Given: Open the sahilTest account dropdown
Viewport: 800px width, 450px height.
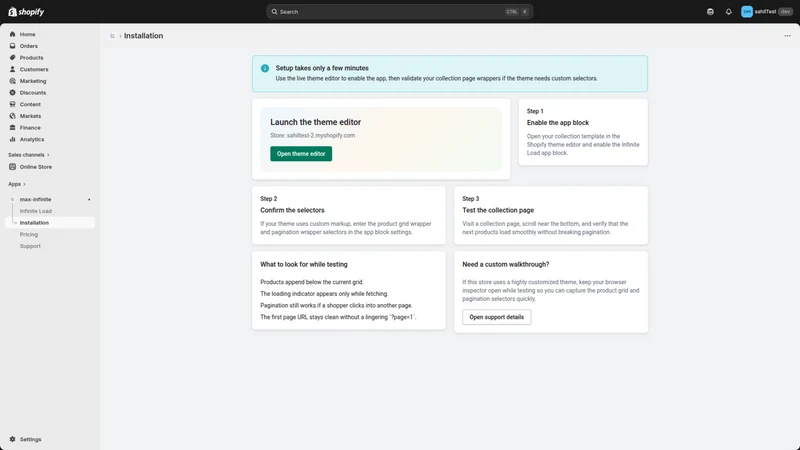Looking at the screenshot, I should pyautogui.click(x=767, y=12).
